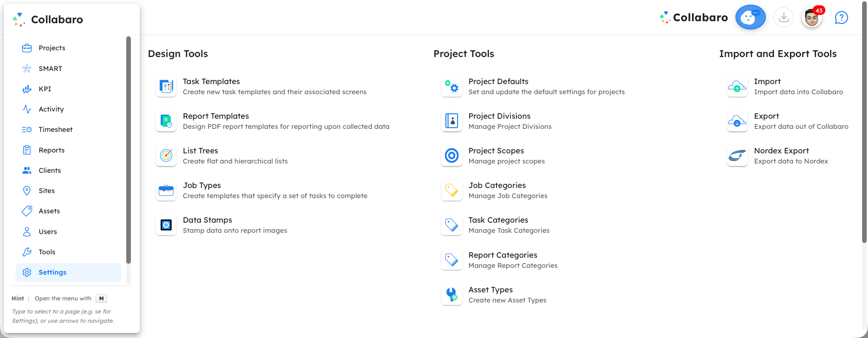Click the Data Stamps icon
Viewport: 868px width, 338px height.
(x=166, y=225)
